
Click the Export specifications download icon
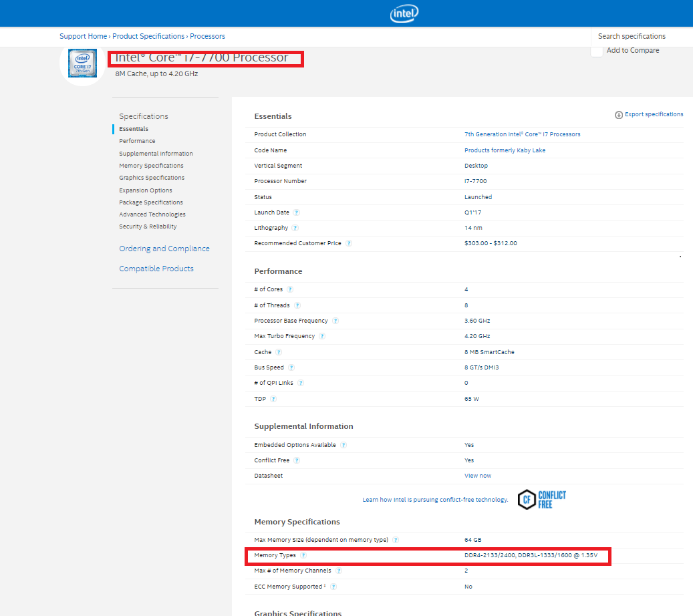point(619,115)
